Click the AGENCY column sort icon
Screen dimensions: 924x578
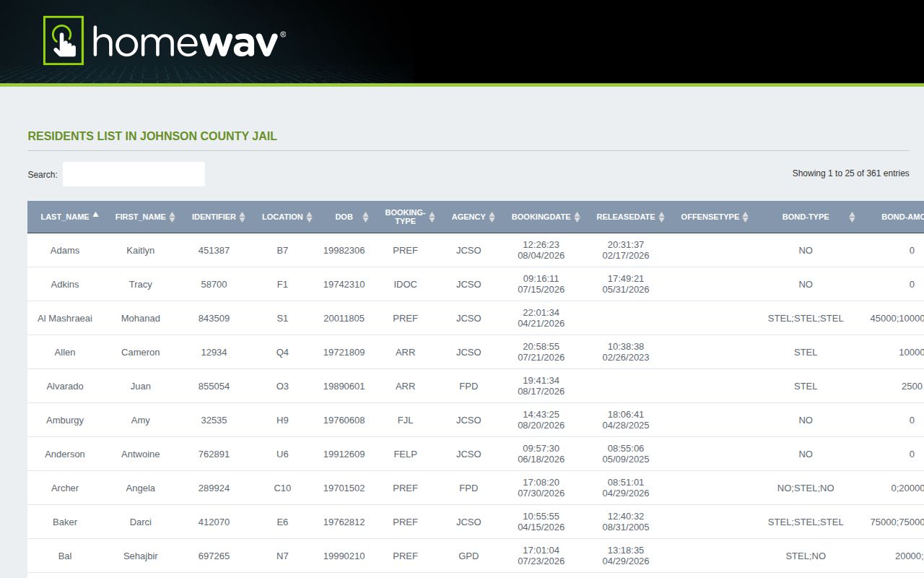coord(492,217)
